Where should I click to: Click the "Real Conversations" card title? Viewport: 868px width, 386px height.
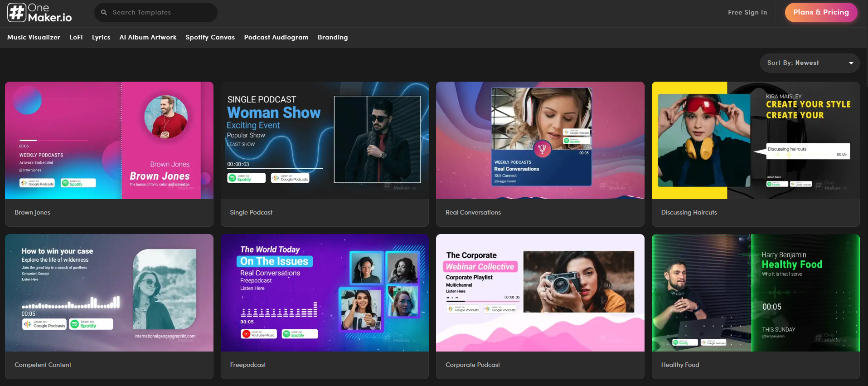point(473,212)
